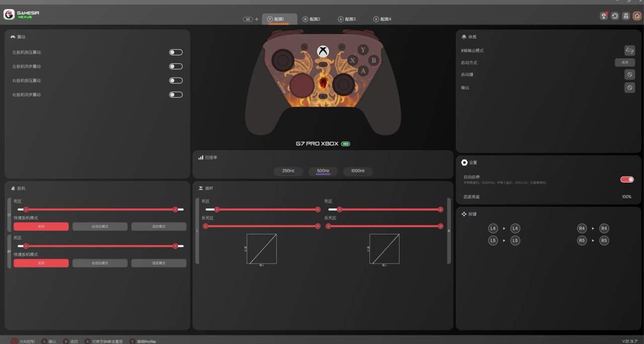
Task: Click left stick 死区 slider left handle
Action: 217,209
